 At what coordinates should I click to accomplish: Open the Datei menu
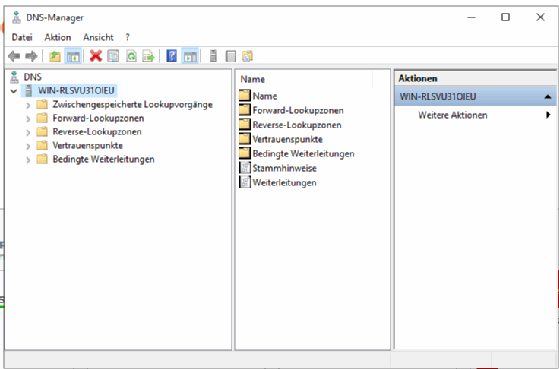22,37
